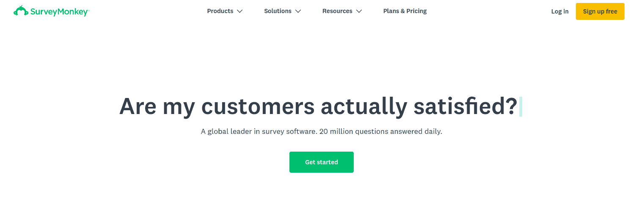Image resolution: width=644 pixels, height=212 pixels.
Task: Click the blinking cursor bar after the headline
Action: 520,106
